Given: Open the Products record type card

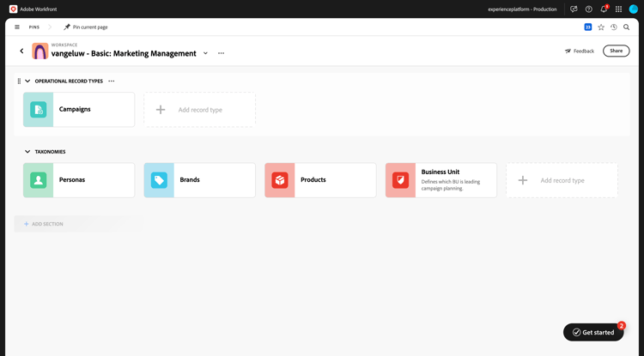Looking at the screenshot, I should click(320, 180).
